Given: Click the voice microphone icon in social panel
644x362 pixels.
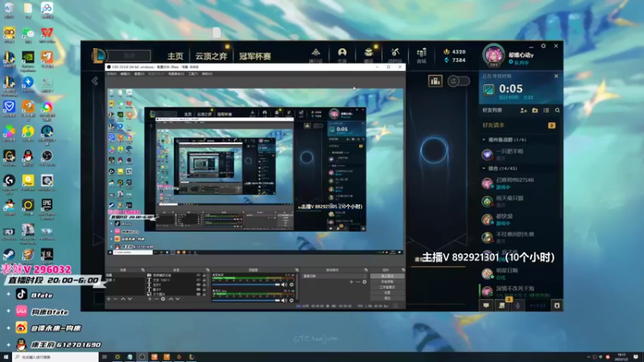Looking at the screenshot, I should click(518, 306).
